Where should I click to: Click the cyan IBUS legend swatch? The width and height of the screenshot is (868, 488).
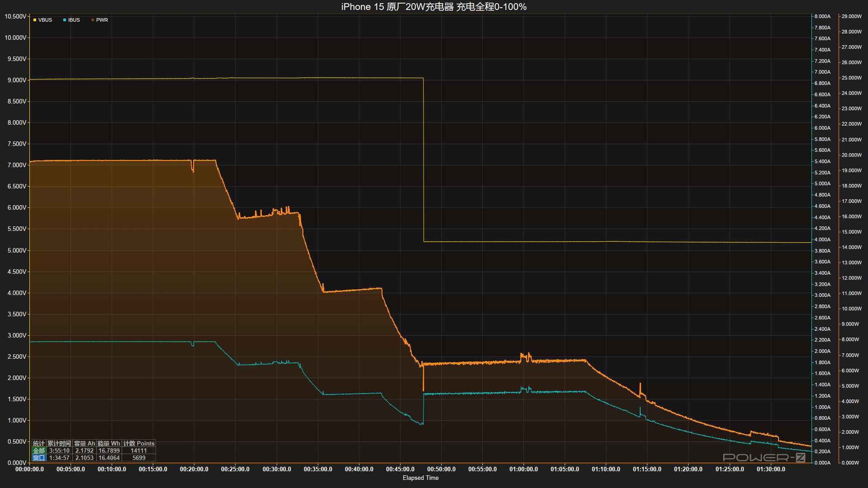(65, 20)
